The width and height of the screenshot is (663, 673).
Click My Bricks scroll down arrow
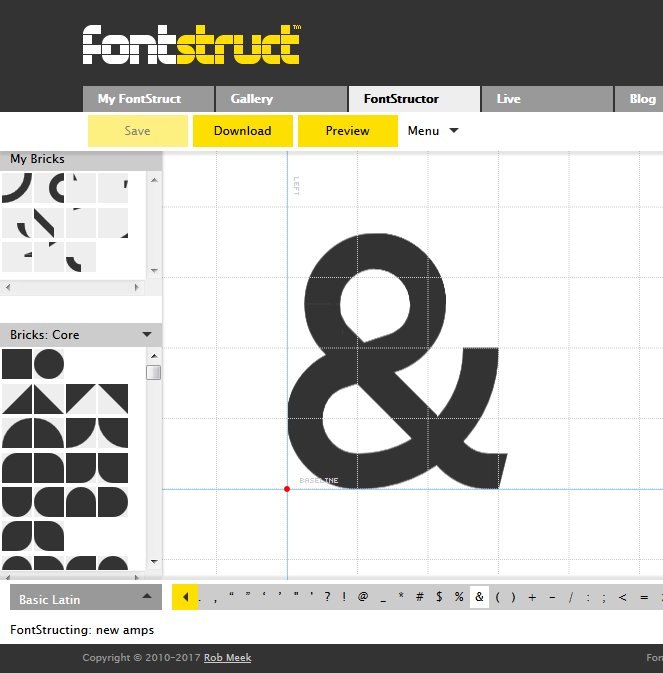[x=154, y=270]
